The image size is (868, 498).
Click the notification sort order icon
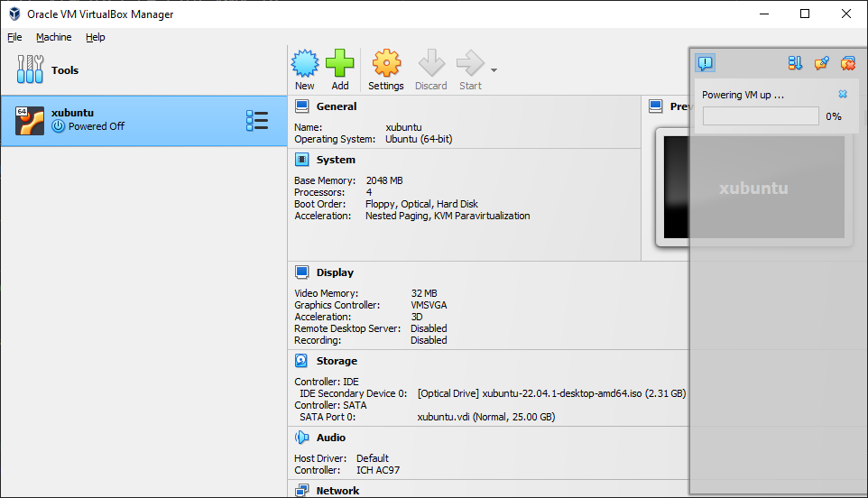[x=795, y=63]
